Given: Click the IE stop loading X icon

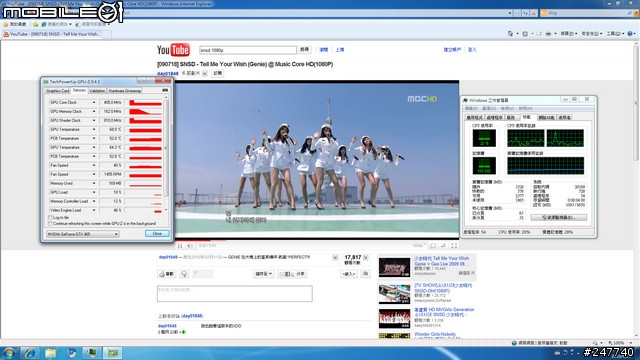Looking at the screenshot, I should tap(533, 13).
